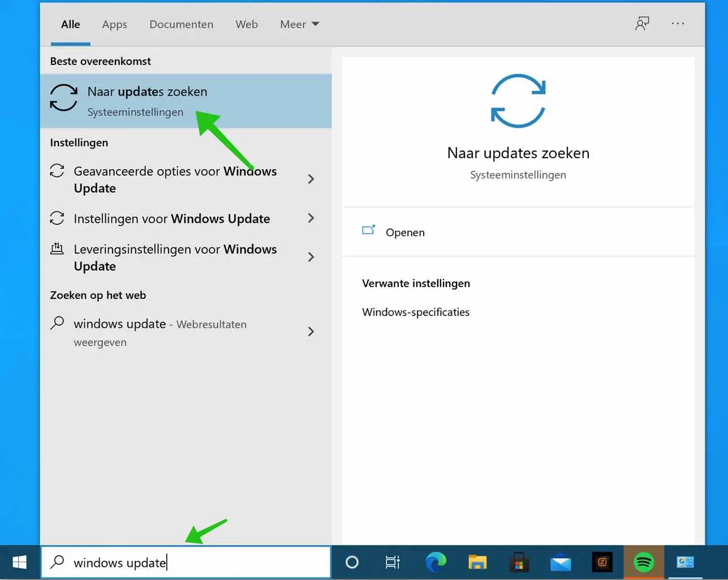Click into the windows update search field

pos(186,562)
